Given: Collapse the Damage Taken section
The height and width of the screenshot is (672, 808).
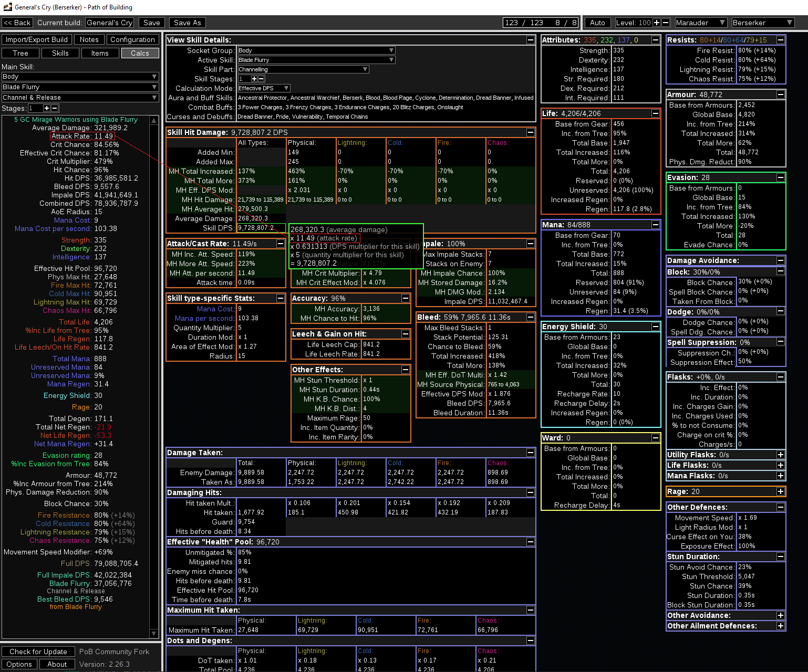Looking at the screenshot, I should point(531,453).
